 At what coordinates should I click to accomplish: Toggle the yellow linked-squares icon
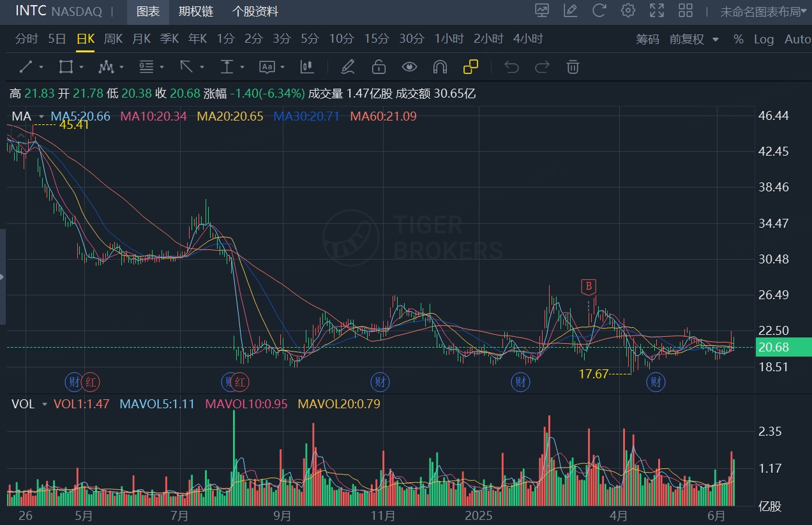[x=470, y=66]
